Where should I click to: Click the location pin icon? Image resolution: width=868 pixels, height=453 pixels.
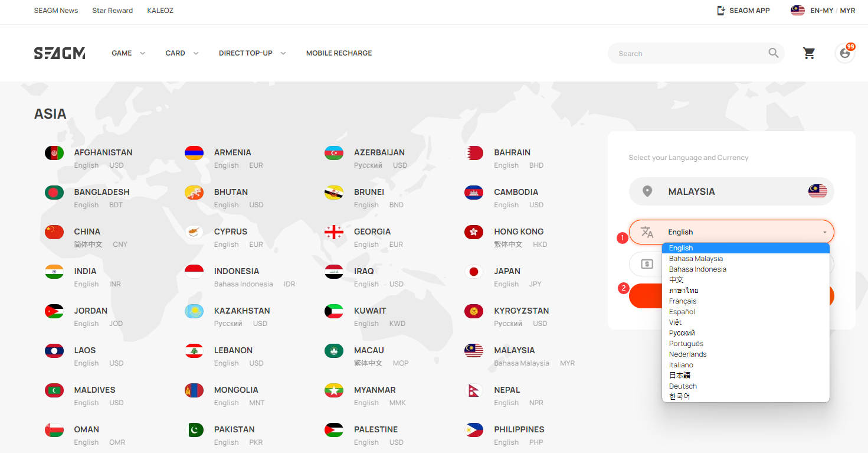pos(647,191)
